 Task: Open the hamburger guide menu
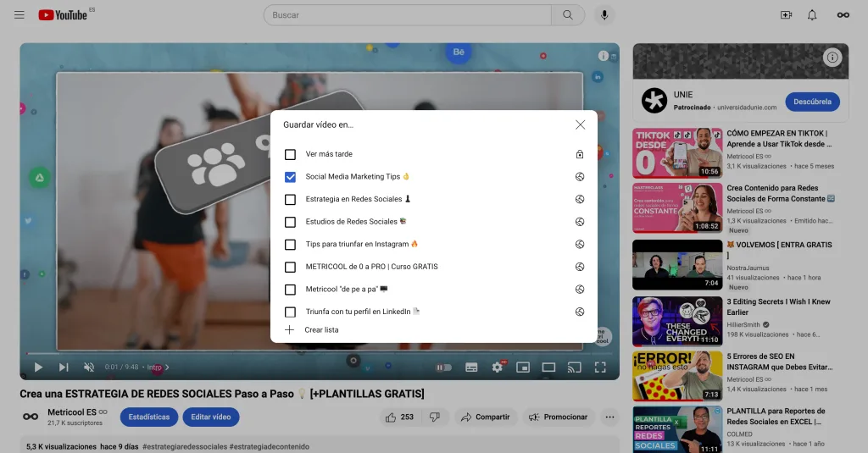click(19, 15)
